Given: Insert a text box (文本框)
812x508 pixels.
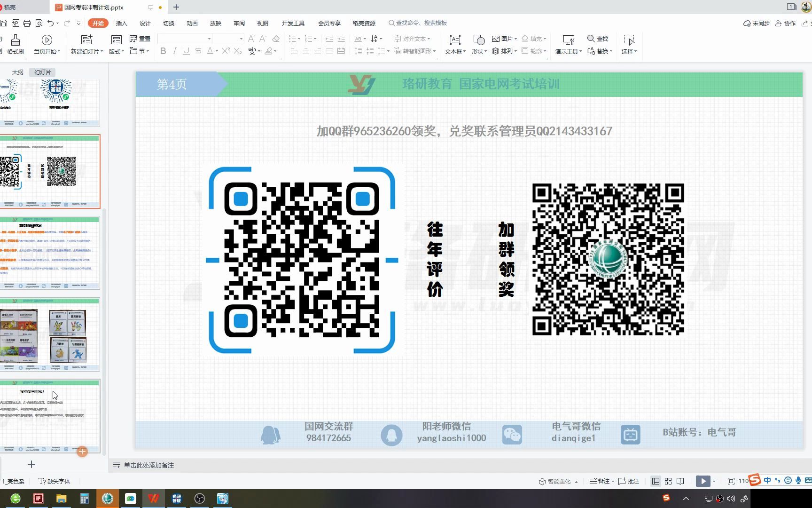Looking at the screenshot, I should (x=455, y=45).
